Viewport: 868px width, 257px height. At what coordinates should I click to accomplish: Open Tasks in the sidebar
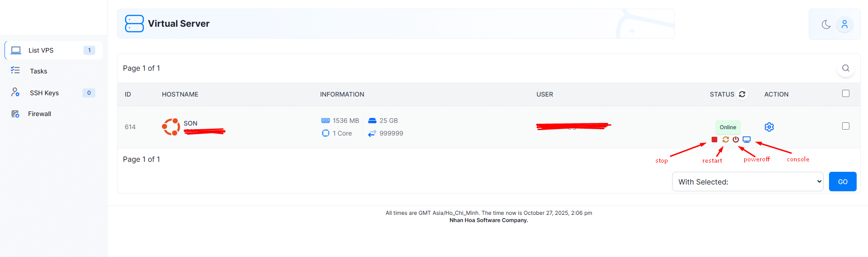(39, 71)
